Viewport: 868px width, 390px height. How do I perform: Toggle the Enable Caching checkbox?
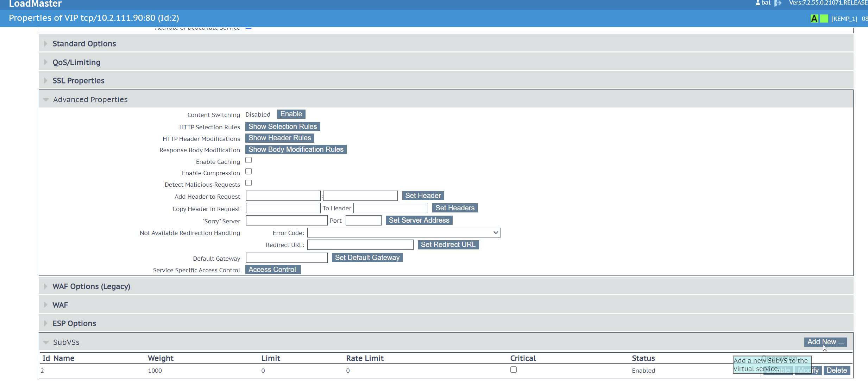click(249, 160)
